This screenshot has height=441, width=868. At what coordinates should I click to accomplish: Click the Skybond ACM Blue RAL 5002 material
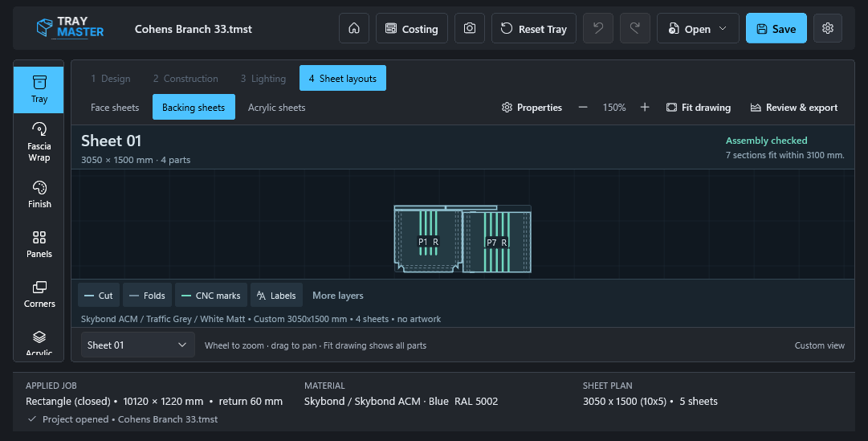coord(401,401)
